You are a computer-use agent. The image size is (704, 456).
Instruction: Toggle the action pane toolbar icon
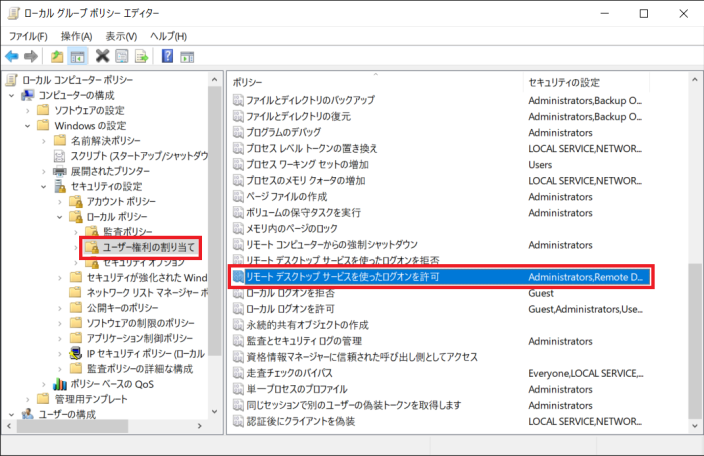(x=187, y=57)
